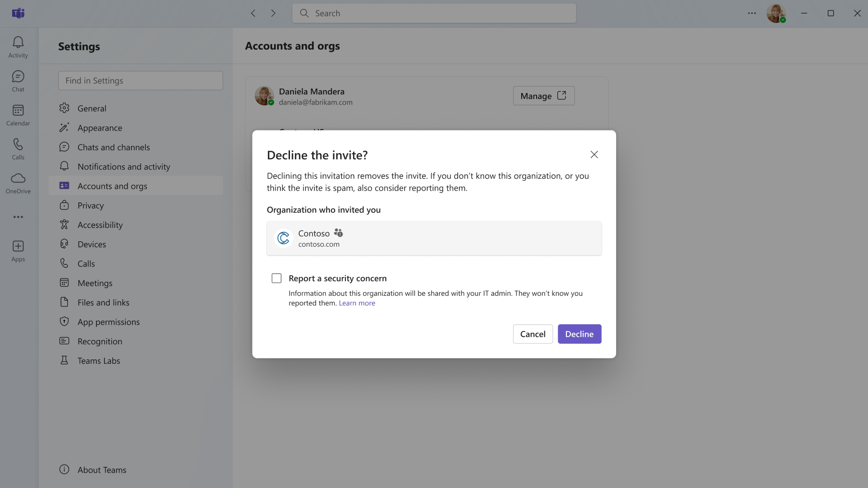Image resolution: width=868 pixels, height=488 pixels.
Task: Open Meetings settings
Action: (x=136, y=283)
